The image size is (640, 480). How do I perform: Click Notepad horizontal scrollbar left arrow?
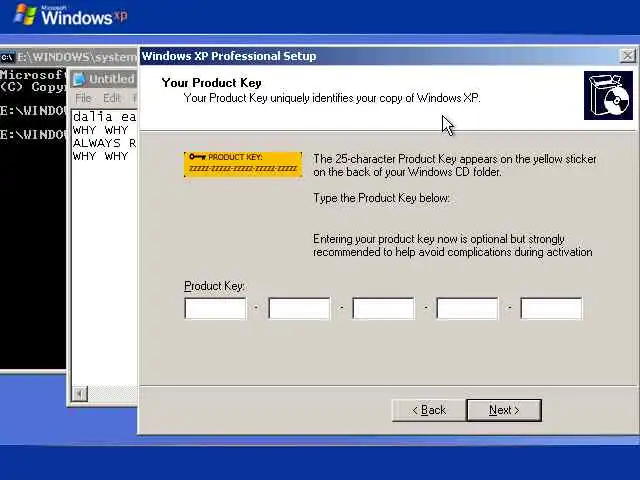coord(79,394)
